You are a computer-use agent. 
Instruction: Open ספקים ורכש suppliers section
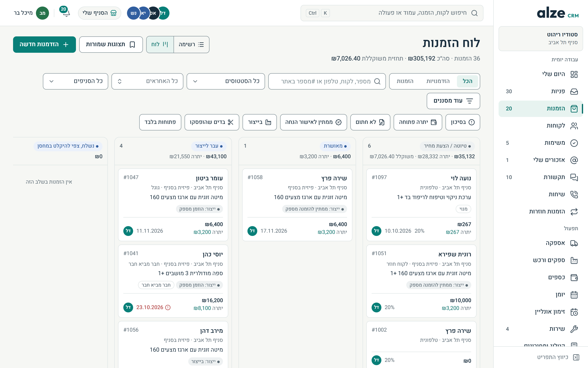coord(540,260)
